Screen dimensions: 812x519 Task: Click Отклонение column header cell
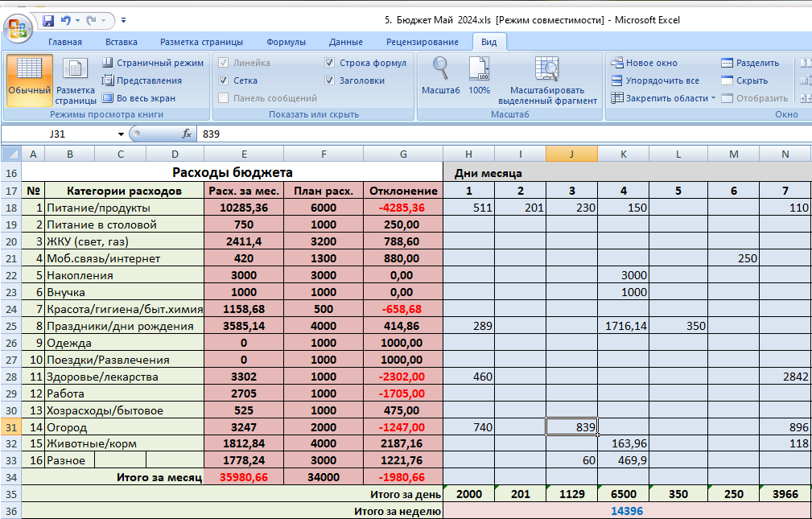(403, 191)
